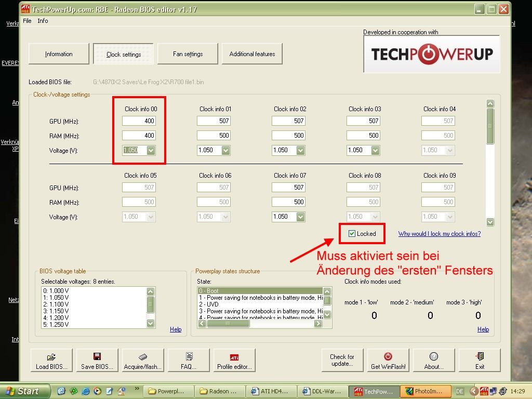Click the Check for update button
The image size is (532, 399).
tap(342, 361)
